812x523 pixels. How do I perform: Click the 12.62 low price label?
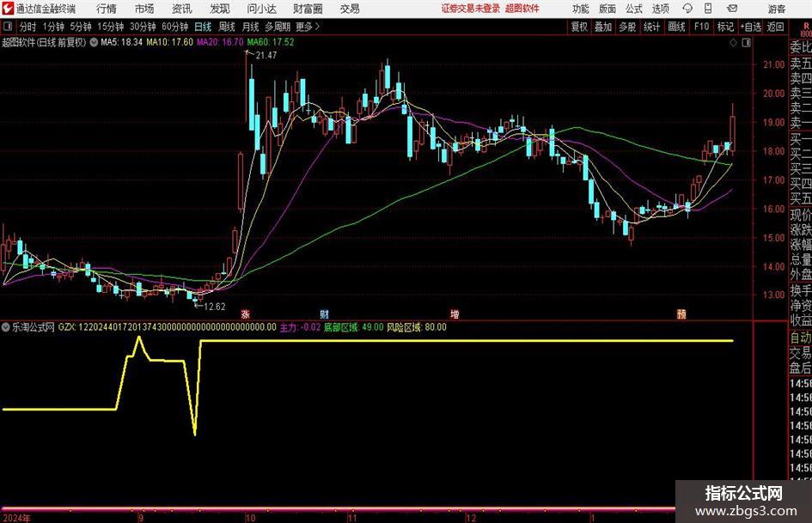(215, 307)
